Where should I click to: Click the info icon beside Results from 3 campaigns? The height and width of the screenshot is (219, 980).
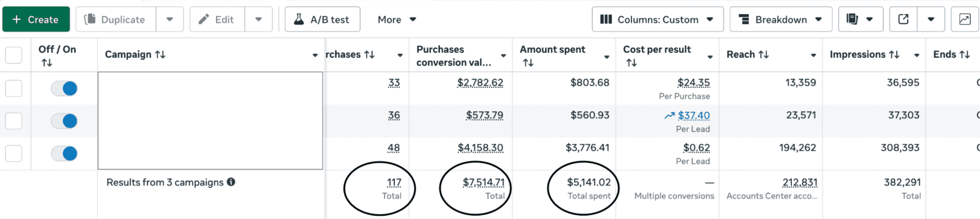(231, 182)
